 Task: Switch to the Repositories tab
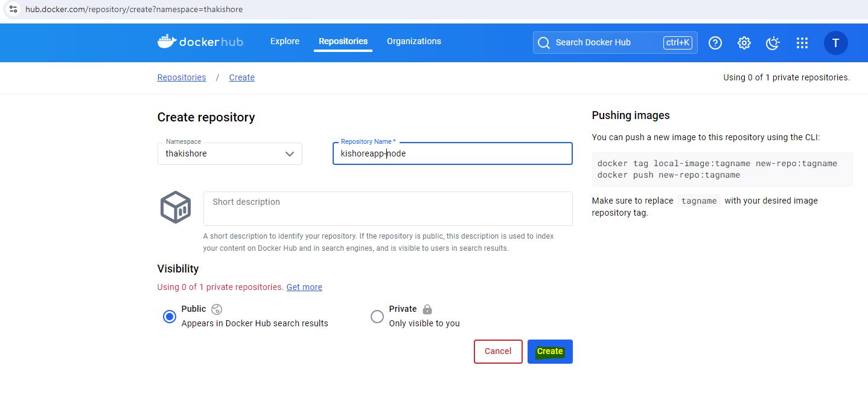[x=343, y=42]
